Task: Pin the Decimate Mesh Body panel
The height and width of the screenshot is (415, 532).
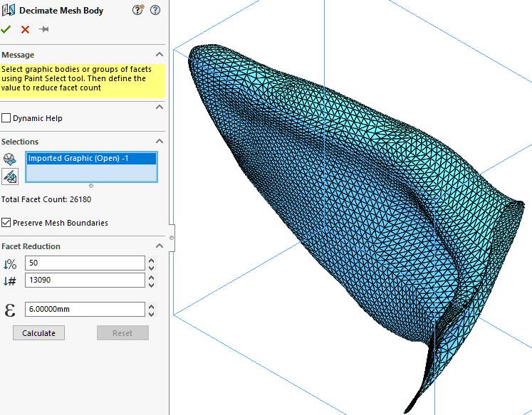Action: (x=43, y=29)
